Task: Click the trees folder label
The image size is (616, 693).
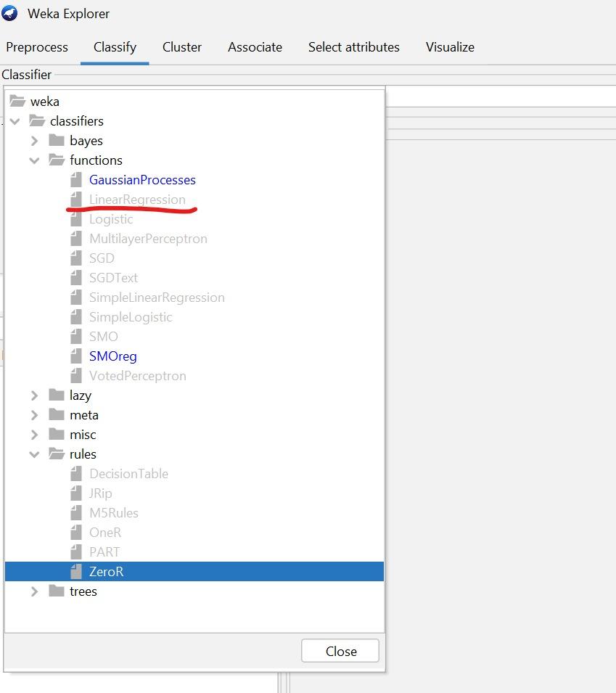Action: [83, 591]
